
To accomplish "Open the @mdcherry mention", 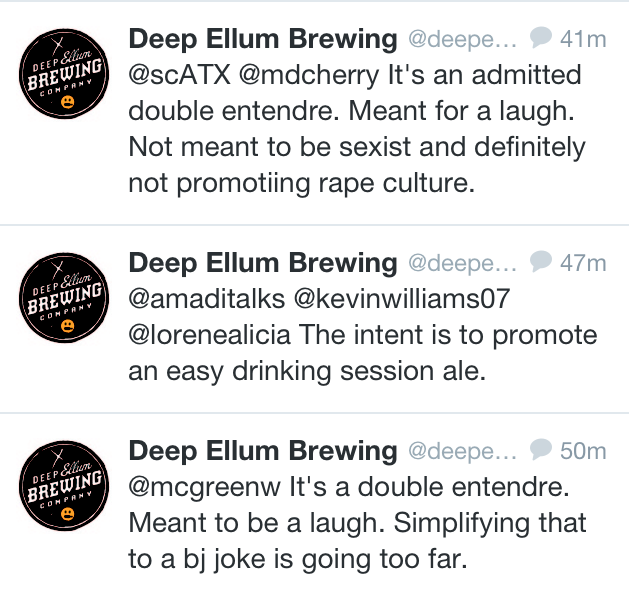I will coord(309,76).
